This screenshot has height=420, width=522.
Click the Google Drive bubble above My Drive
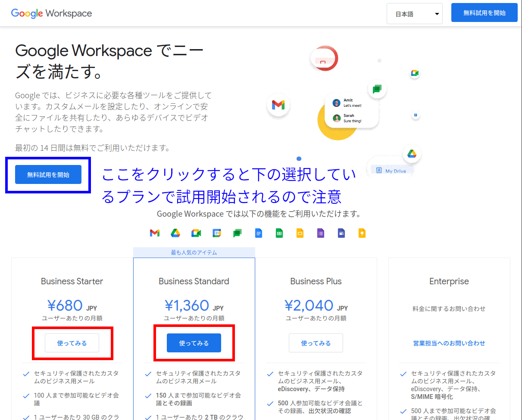tap(412, 154)
